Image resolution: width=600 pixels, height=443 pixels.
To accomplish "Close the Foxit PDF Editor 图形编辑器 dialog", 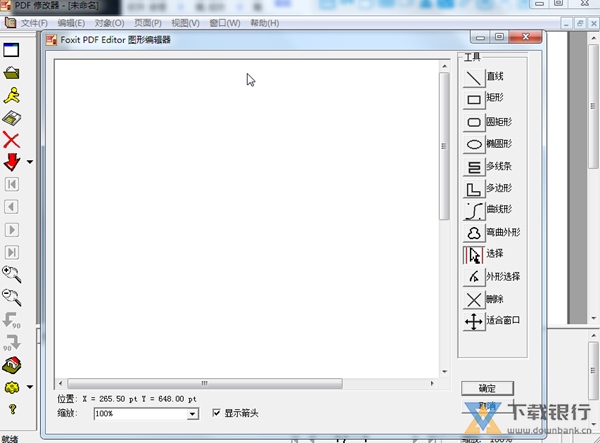I will [x=526, y=37].
